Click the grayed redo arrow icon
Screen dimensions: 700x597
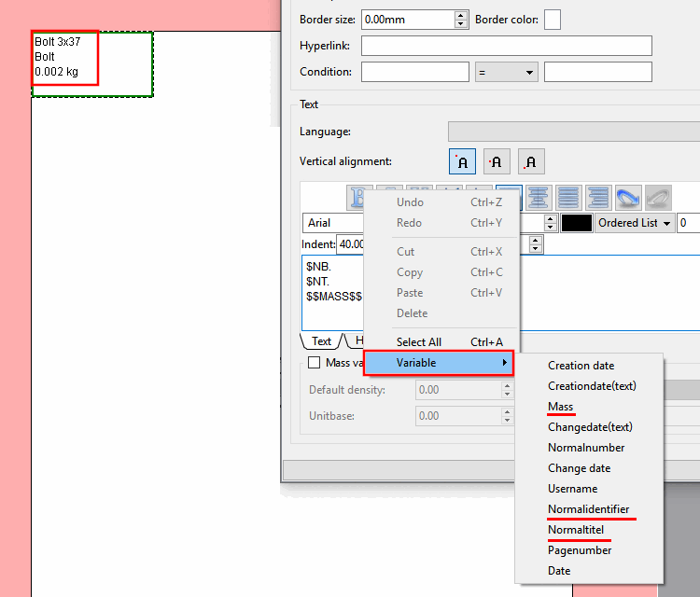point(658,197)
